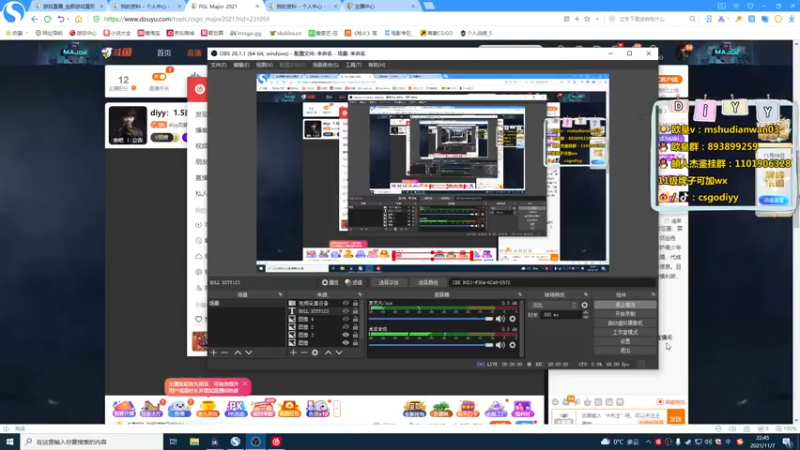
Task: Reload the Douyu page
Action: click(47, 19)
